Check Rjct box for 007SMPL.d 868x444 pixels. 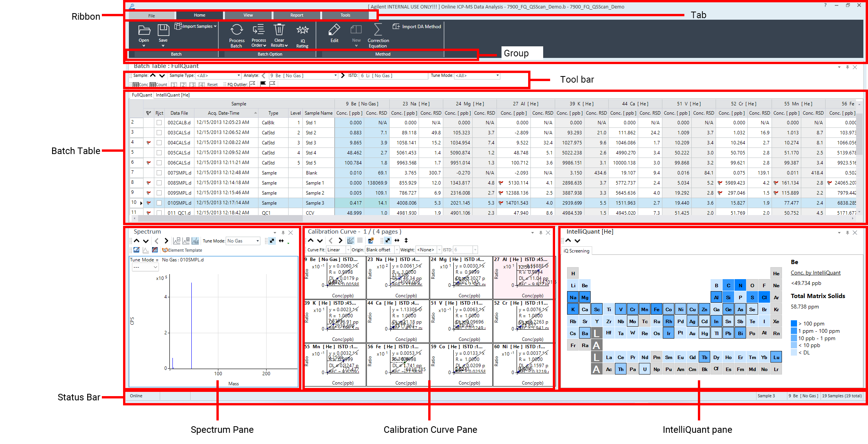coord(159,173)
